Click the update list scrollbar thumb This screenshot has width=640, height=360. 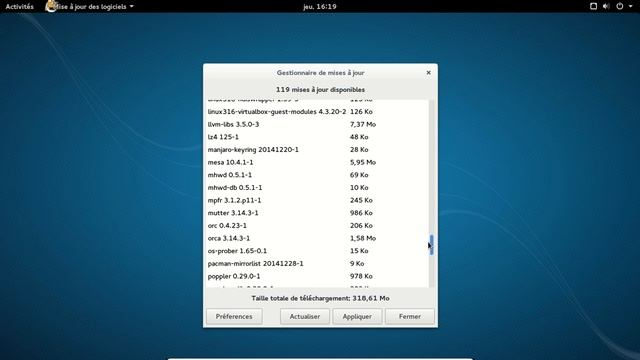[x=431, y=245]
